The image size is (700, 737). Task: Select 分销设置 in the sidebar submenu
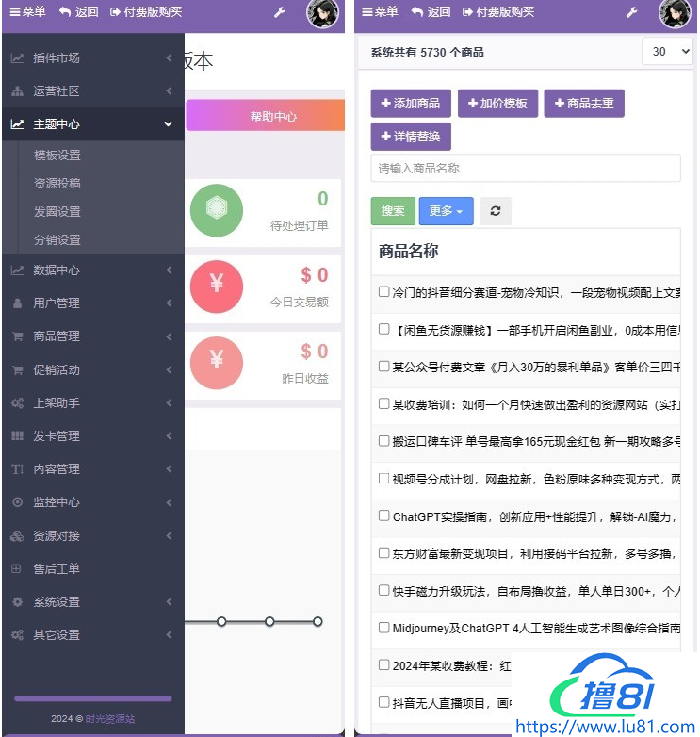click(57, 240)
